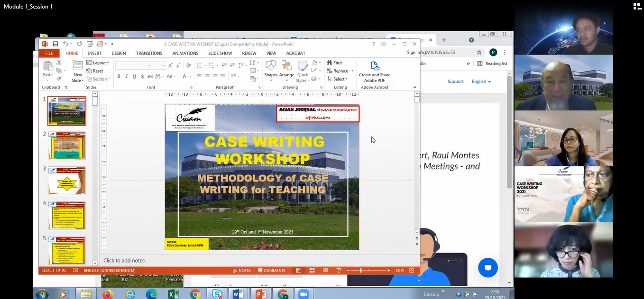Open the font size combo box
The image size is (644, 299).
159,66
